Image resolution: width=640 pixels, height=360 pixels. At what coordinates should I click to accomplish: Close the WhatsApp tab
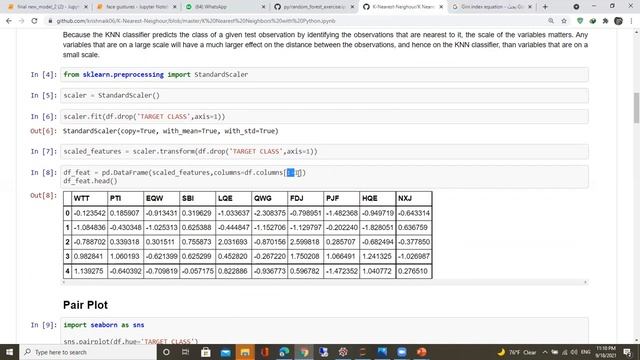click(263, 7)
